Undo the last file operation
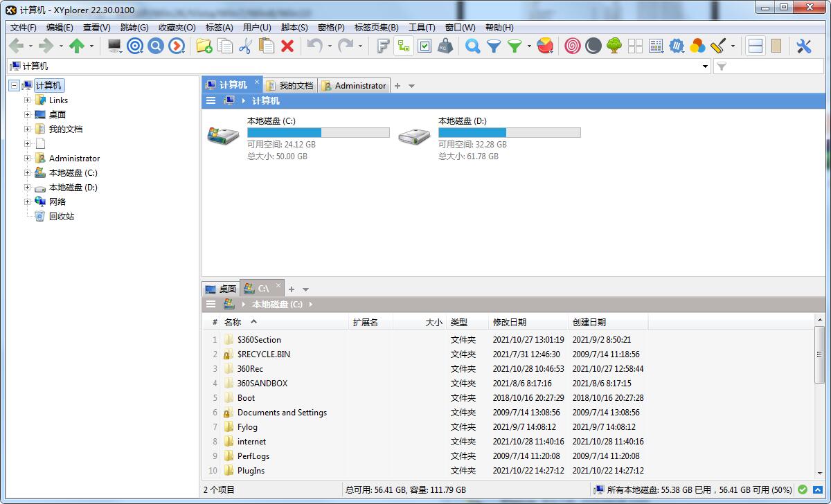This screenshot has height=504, width=831. [x=315, y=46]
